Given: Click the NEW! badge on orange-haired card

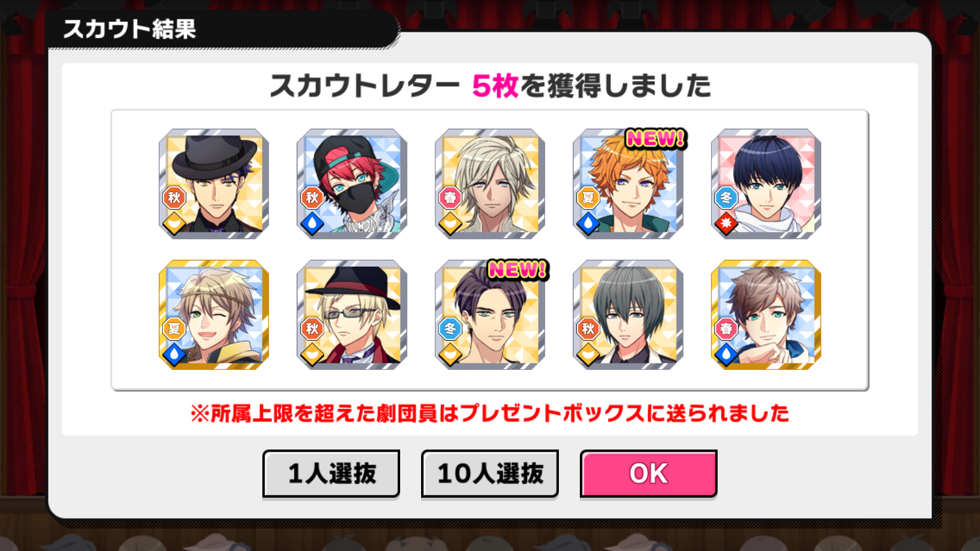Looking at the screenshot, I should [x=656, y=138].
